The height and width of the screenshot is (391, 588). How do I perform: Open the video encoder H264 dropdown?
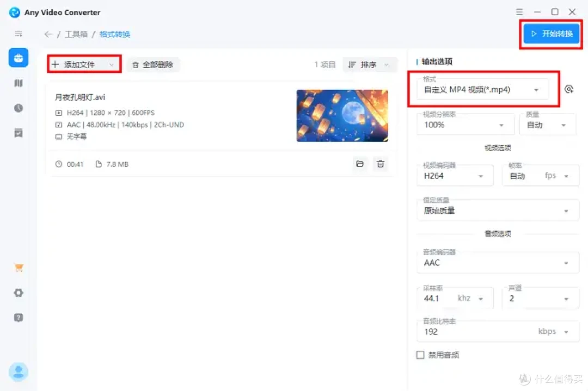coord(455,175)
